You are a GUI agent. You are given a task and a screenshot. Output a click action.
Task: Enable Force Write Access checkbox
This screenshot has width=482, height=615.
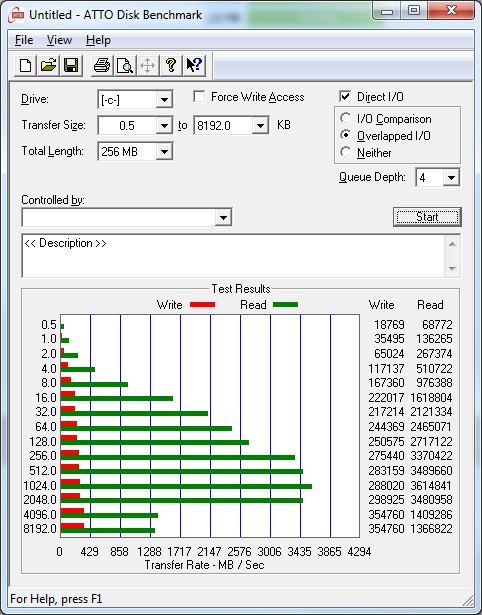[x=199, y=96]
